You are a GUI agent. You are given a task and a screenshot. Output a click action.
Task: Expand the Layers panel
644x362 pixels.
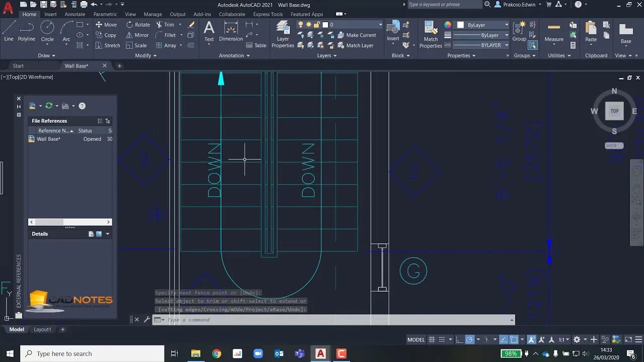[327, 56]
